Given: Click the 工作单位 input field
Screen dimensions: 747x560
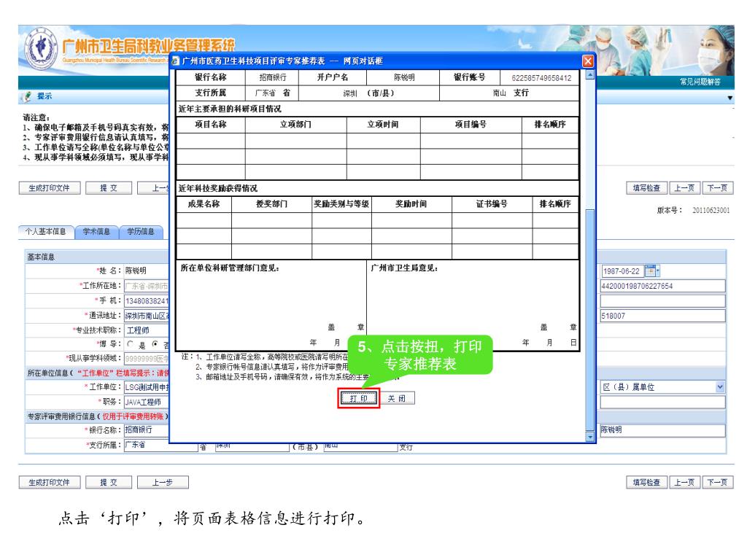Looking at the screenshot, I should 147,387.
